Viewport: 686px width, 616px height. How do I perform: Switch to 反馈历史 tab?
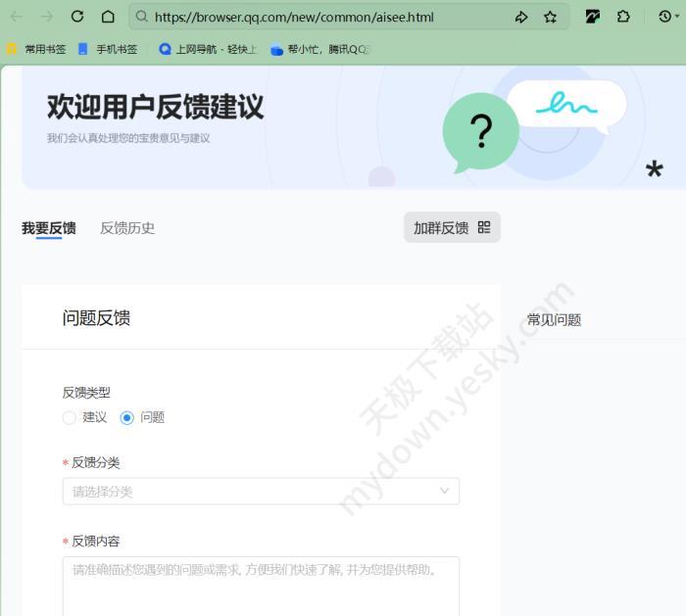pos(127,228)
